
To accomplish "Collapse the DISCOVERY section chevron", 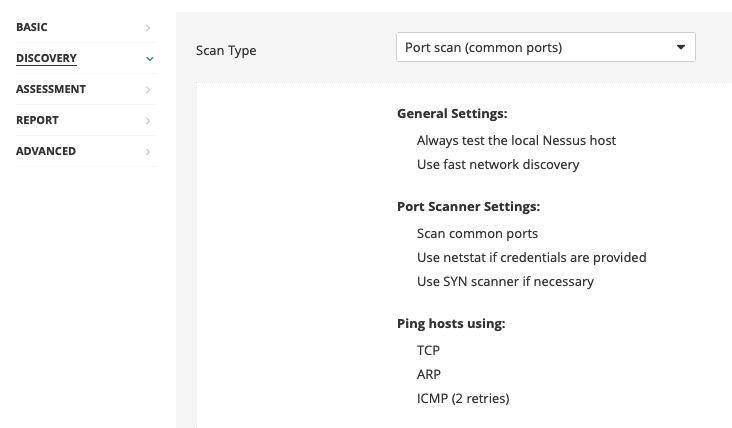I will (x=149, y=59).
